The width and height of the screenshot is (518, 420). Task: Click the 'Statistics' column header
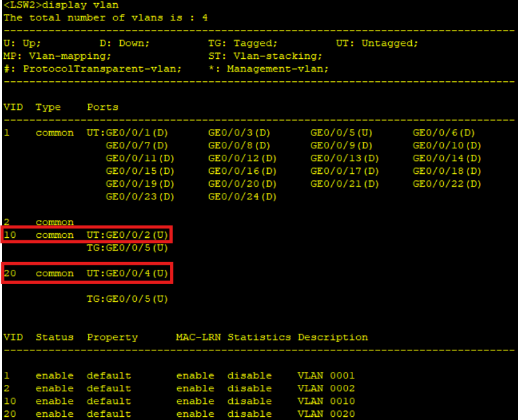pyautogui.click(x=260, y=337)
